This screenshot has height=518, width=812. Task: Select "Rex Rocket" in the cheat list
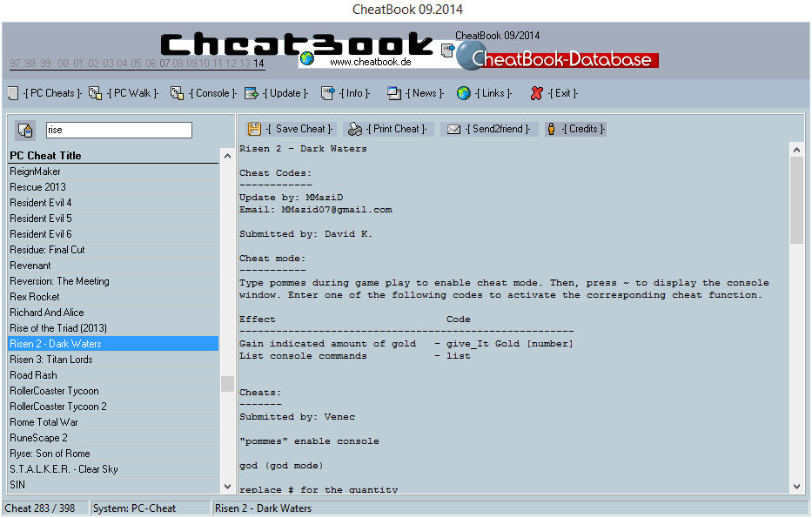point(113,297)
